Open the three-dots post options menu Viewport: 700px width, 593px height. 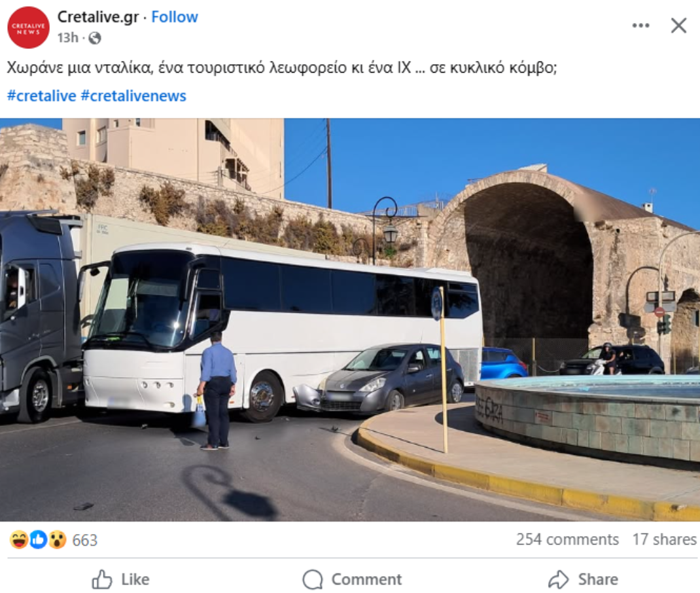(640, 26)
